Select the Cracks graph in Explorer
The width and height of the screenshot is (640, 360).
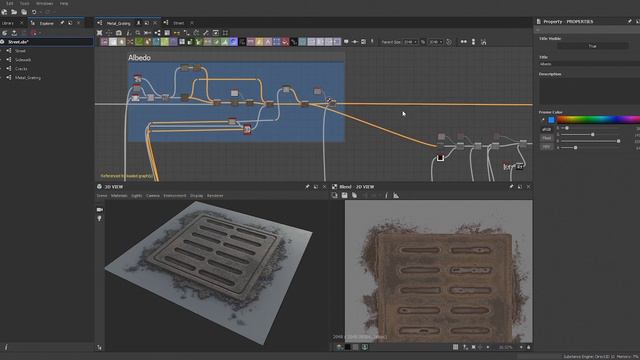pos(21,69)
